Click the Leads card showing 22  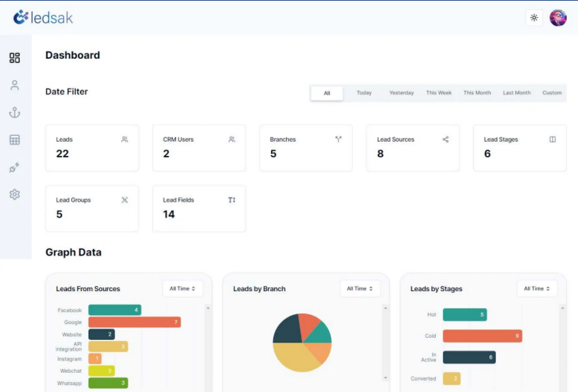coord(92,148)
